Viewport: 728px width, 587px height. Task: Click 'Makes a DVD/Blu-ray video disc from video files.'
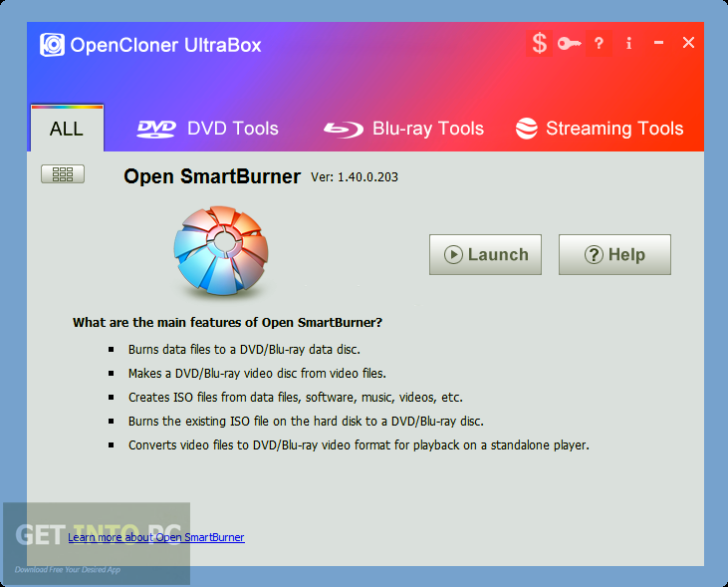pyautogui.click(x=257, y=373)
